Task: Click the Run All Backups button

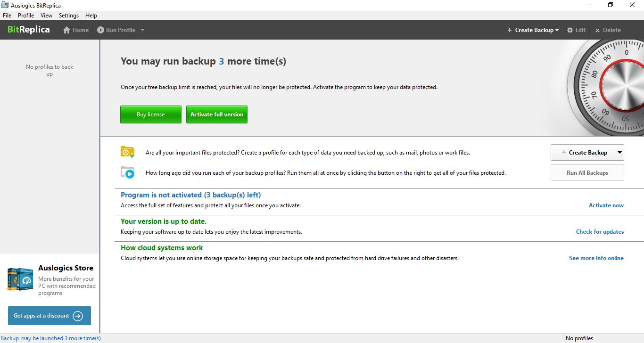Action: coord(587,173)
